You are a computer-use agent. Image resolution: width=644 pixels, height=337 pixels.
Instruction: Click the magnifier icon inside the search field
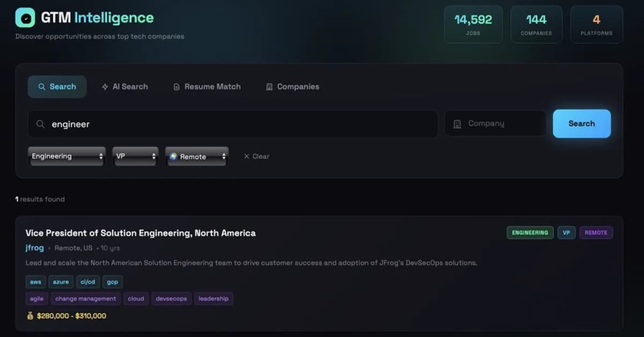point(40,124)
